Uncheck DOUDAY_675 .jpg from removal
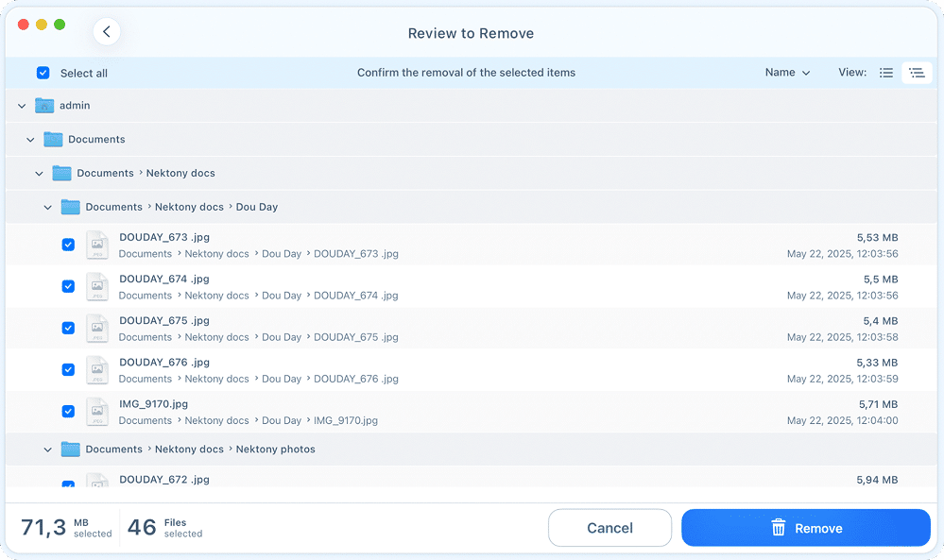The height and width of the screenshot is (560, 944). pyautogui.click(x=68, y=328)
